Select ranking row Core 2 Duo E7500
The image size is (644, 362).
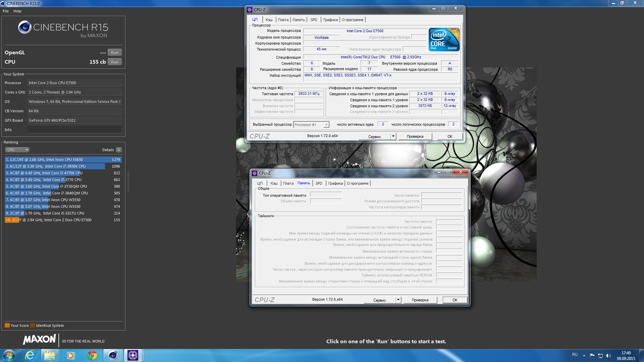(x=63, y=220)
